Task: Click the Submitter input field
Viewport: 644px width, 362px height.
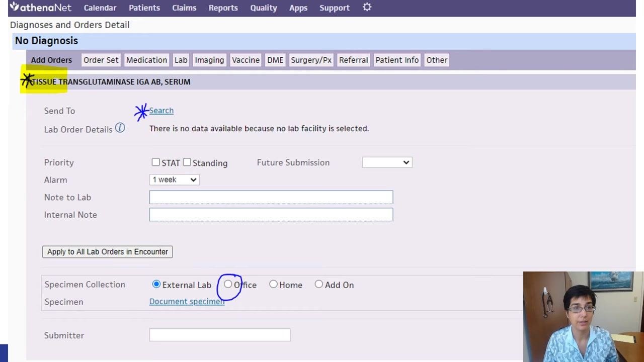Action: pos(220,335)
